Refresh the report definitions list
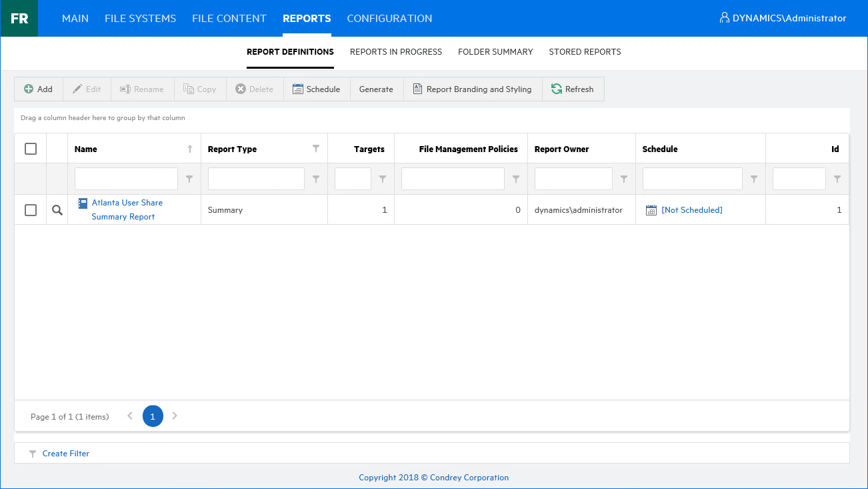868x489 pixels. [573, 89]
